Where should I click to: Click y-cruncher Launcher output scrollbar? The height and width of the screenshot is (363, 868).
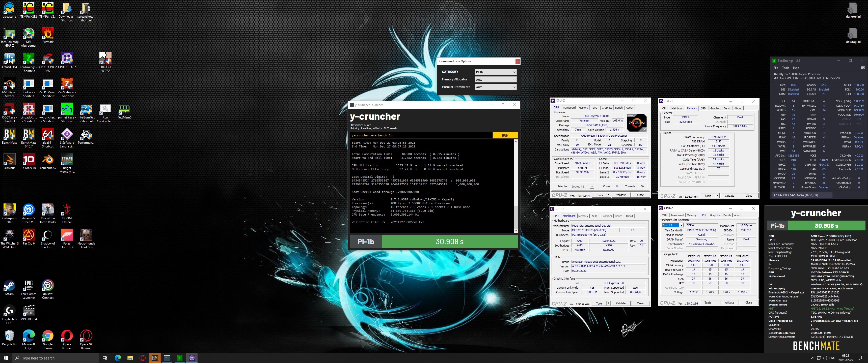click(516, 186)
